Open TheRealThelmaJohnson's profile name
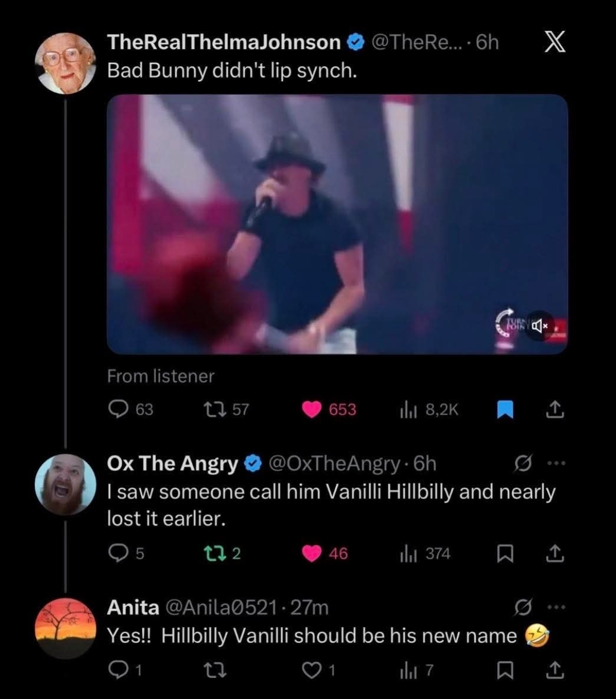 [x=224, y=42]
